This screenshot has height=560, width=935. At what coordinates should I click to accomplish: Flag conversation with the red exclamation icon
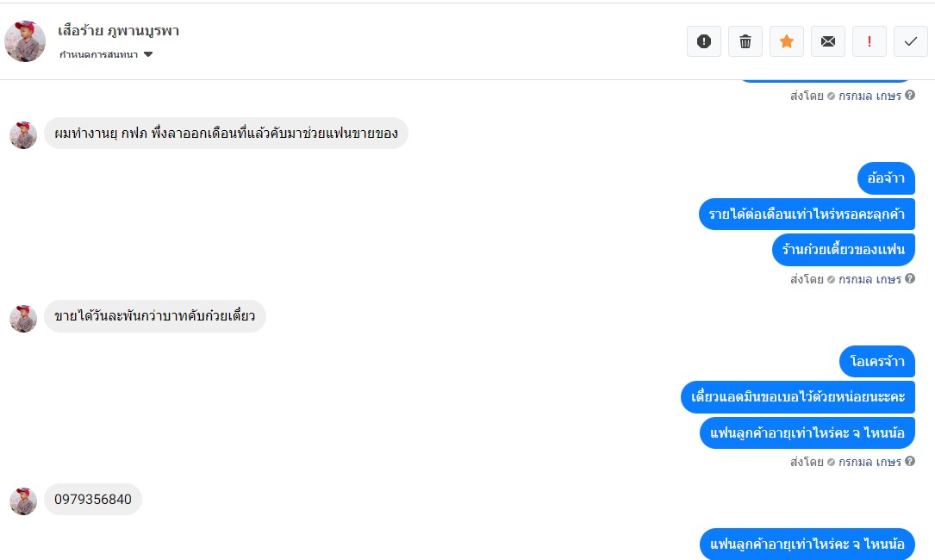coord(870,41)
